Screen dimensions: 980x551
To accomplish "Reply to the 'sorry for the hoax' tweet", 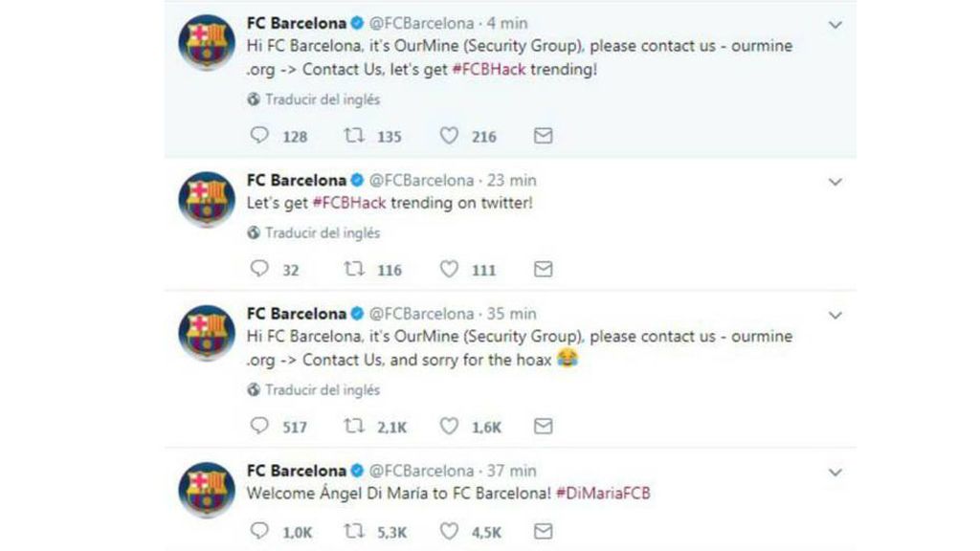I will (x=259, y=426).
